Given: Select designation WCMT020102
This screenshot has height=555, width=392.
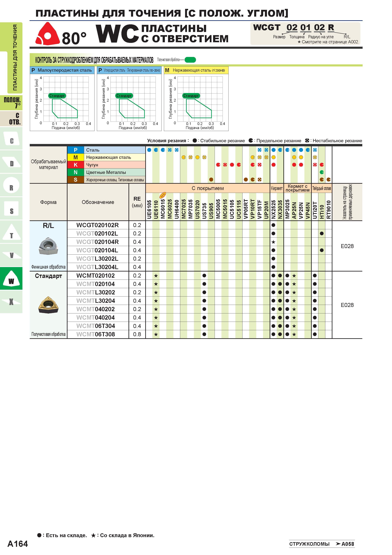Looking at the screenshot, I should (96, 276).
